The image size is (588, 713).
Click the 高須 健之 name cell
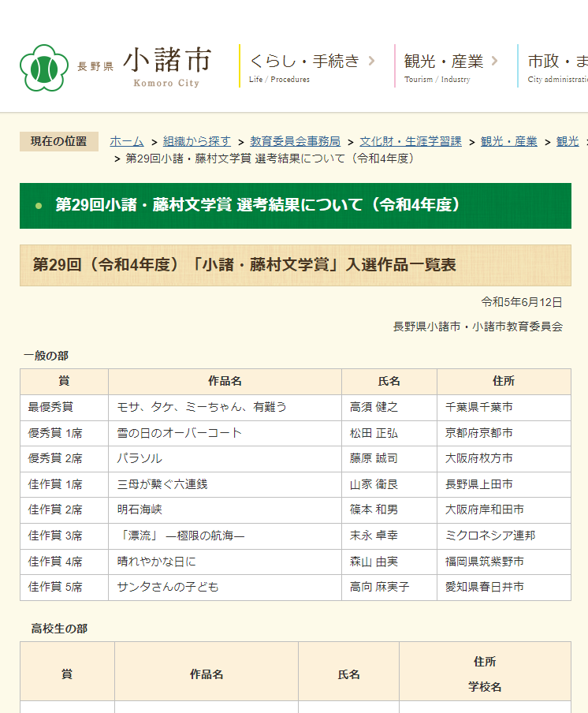click(374, 407)
